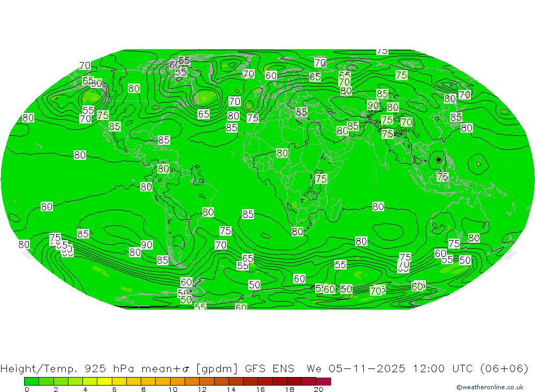Pick the bright green first legend swatch

tap(32, 381)
